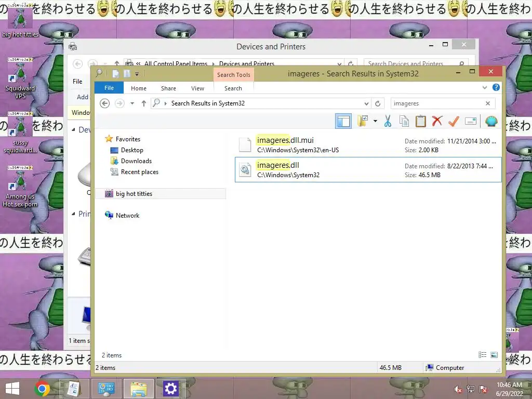Click the muted volume tray icon

click(458, 389)
